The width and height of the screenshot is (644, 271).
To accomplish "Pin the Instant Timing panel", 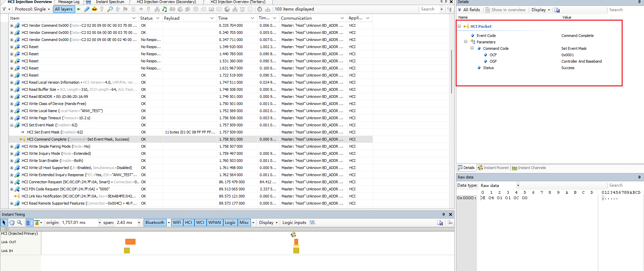I will pyautogui.click(x=443, y=214).
